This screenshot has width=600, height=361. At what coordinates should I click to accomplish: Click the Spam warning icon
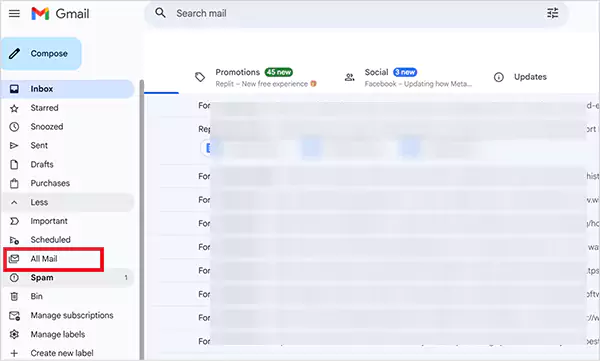coord(14,278)
